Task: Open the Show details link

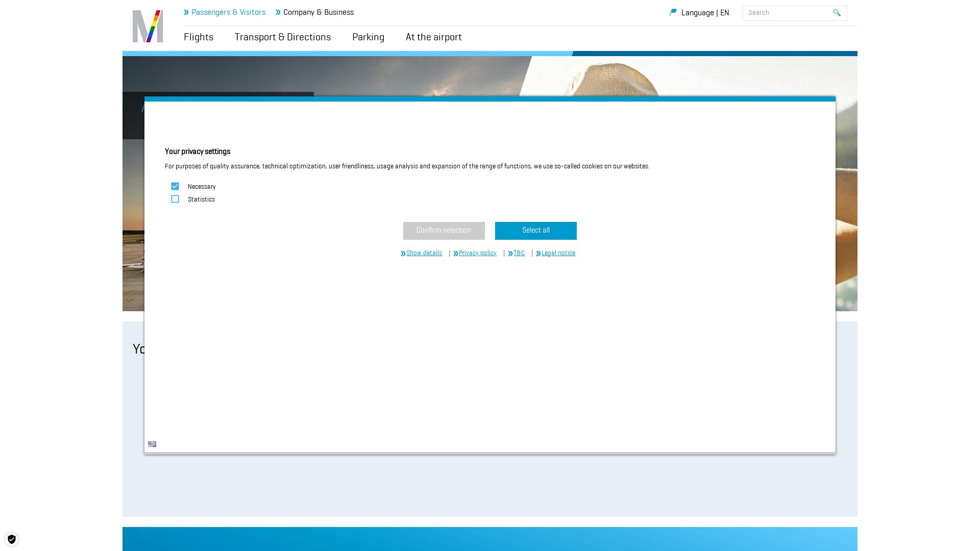Action: [422, 253]
